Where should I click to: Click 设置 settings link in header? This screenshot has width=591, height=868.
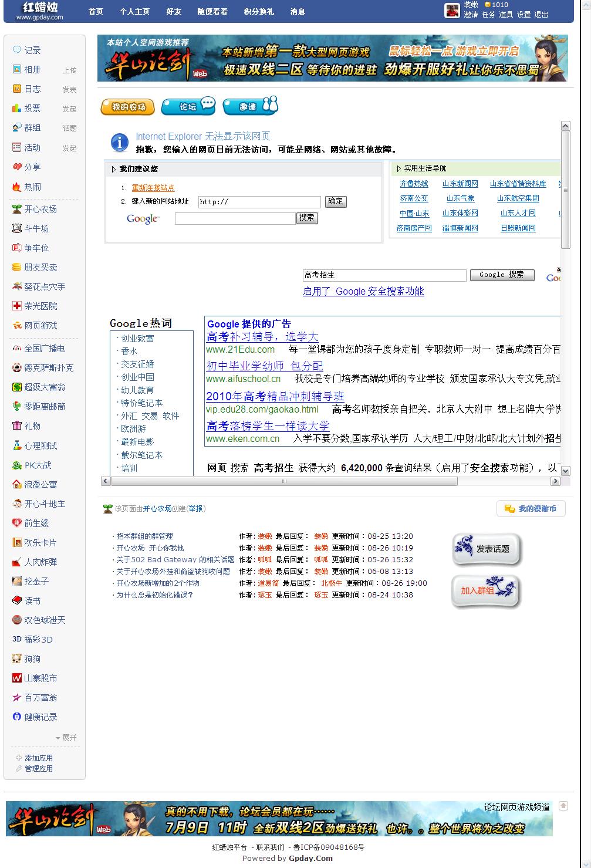coord(524,15)
